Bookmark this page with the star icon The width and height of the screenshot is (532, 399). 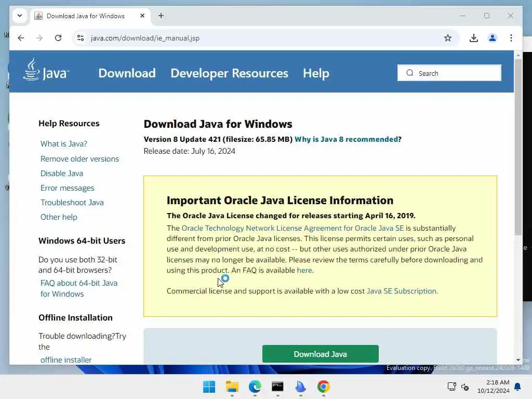click(x=448, y=38)
